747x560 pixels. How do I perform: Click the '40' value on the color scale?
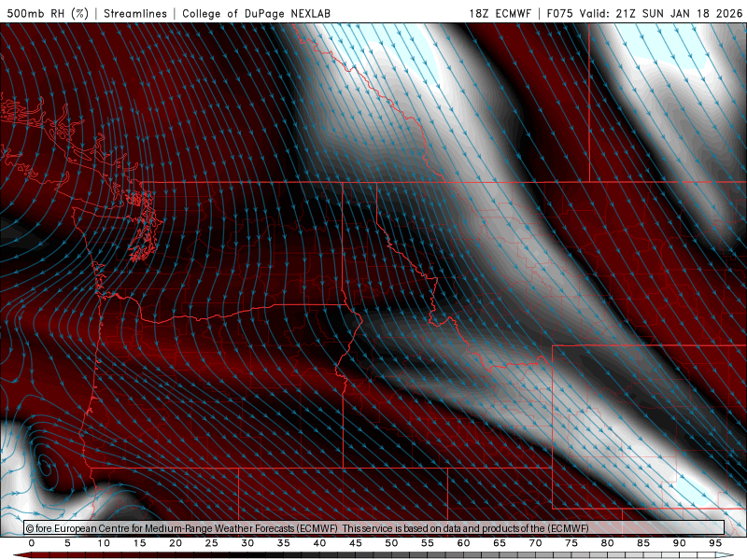pos(319,543)
